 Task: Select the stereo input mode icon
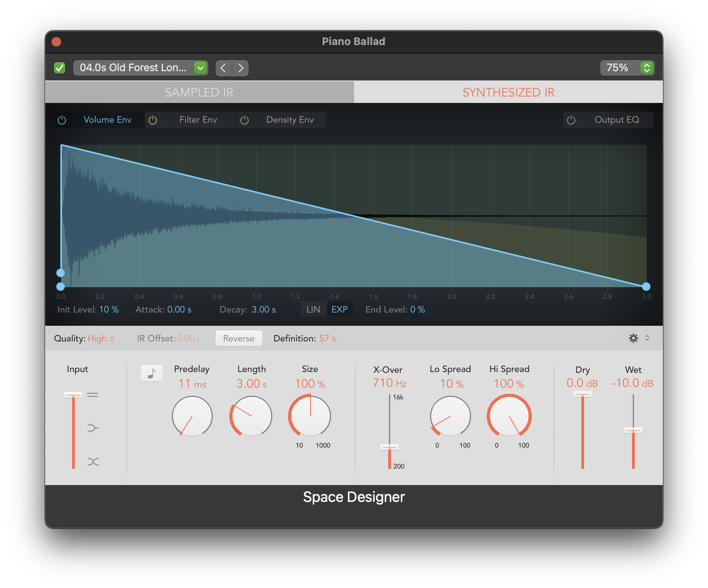[93, 395]
